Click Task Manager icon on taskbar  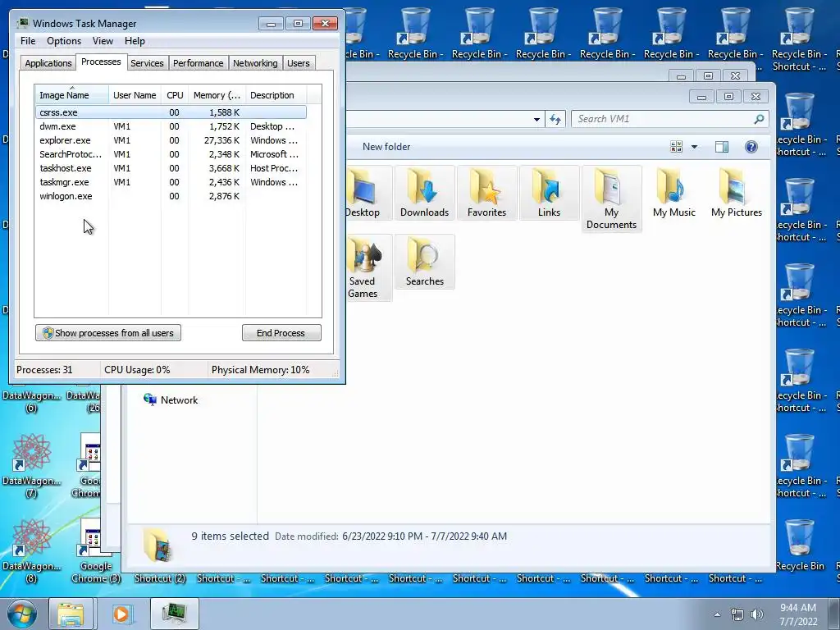click(x=175, y=614)
